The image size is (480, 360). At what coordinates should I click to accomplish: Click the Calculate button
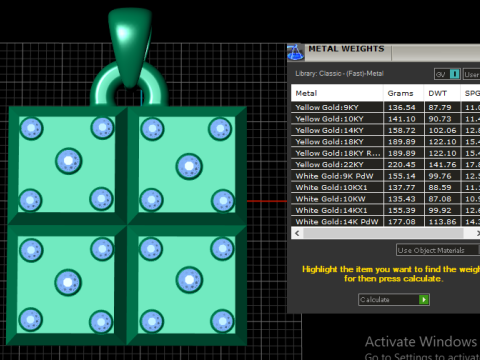click(394, 299)
